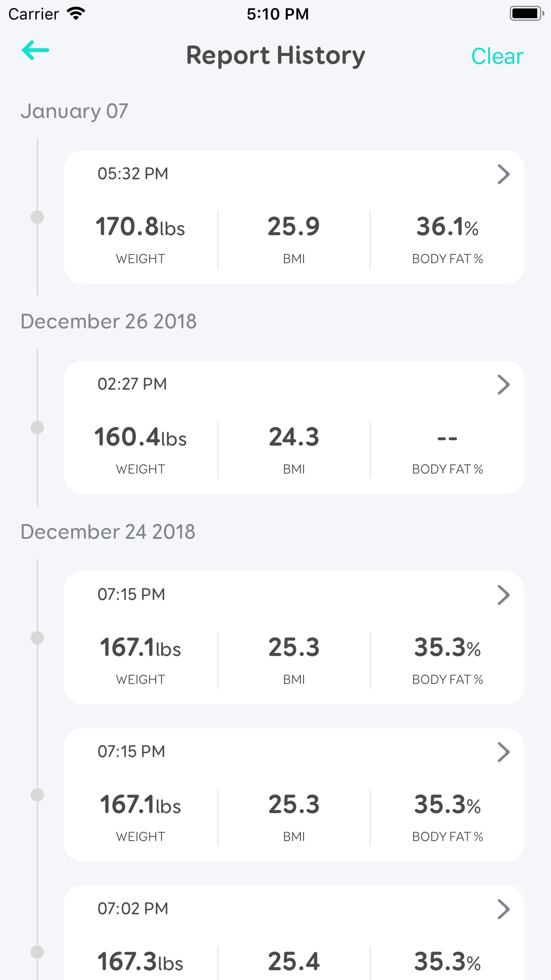
Task: Open the 07:02 PM report chevron
Action: click(503, 909)
